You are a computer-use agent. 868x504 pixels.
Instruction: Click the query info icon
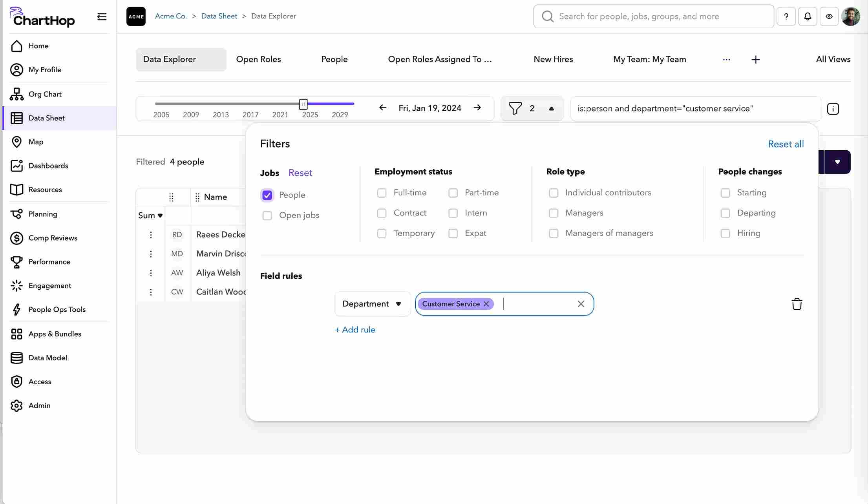point(833,109)
